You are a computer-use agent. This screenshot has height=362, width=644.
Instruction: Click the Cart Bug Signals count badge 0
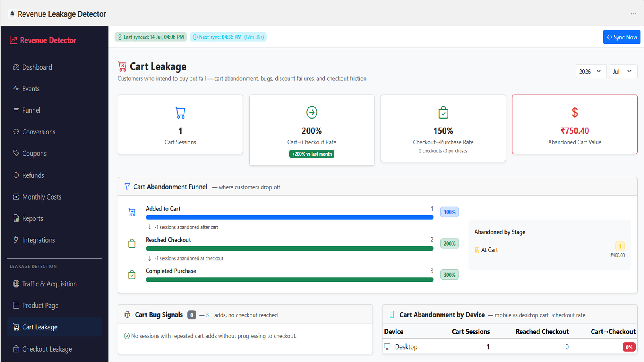point(192,315)
